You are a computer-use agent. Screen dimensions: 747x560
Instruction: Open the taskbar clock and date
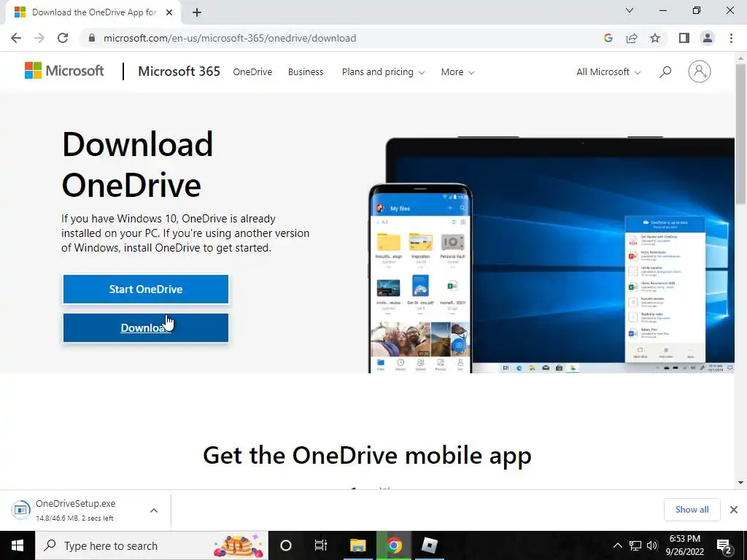point(684,545)
